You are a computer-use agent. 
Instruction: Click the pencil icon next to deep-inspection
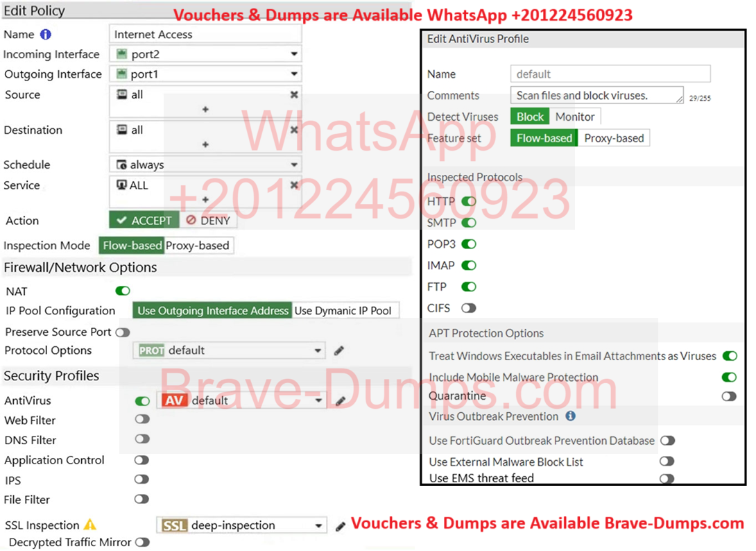click(x=340, y=526)
